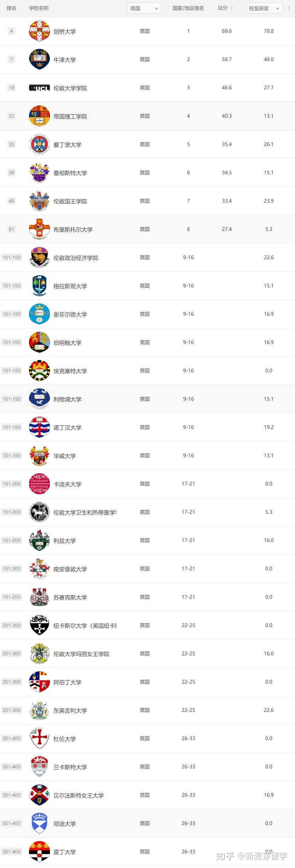Open the 英国 country filter dropdown
The image size is (295, 868).
point(144,8)
